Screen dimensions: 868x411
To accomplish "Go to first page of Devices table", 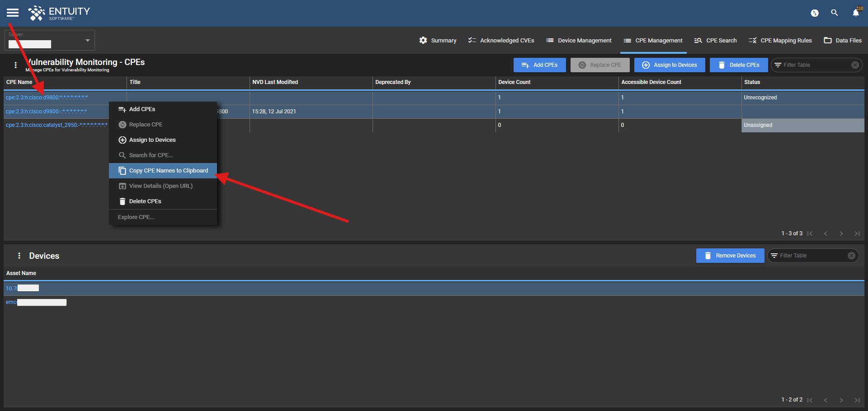I will point(810,400).
